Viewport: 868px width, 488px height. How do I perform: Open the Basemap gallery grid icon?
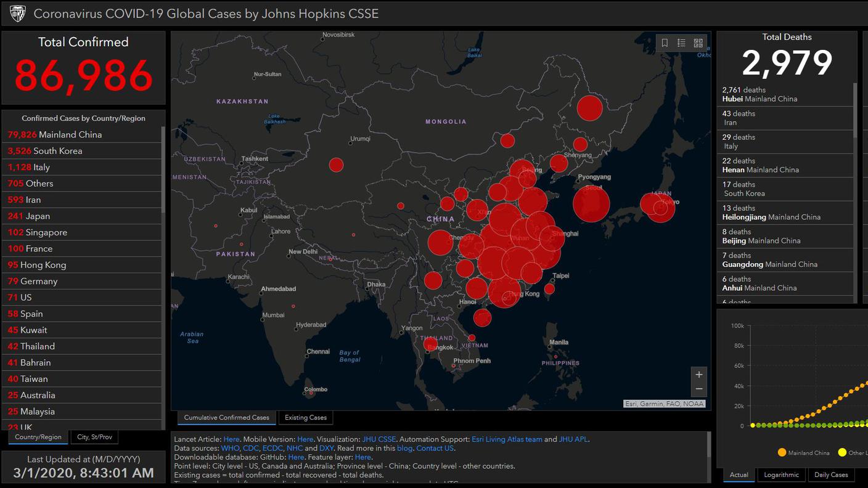click(698, 43)
